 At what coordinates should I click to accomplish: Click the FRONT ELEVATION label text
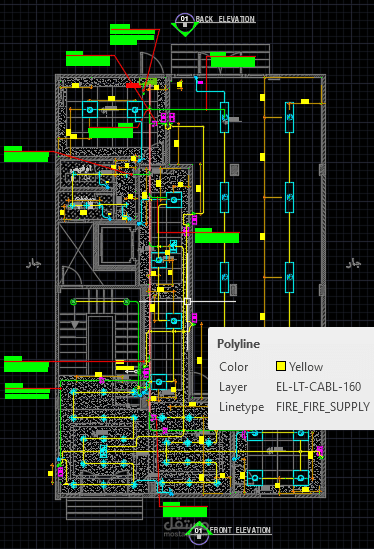click(240, 530)
